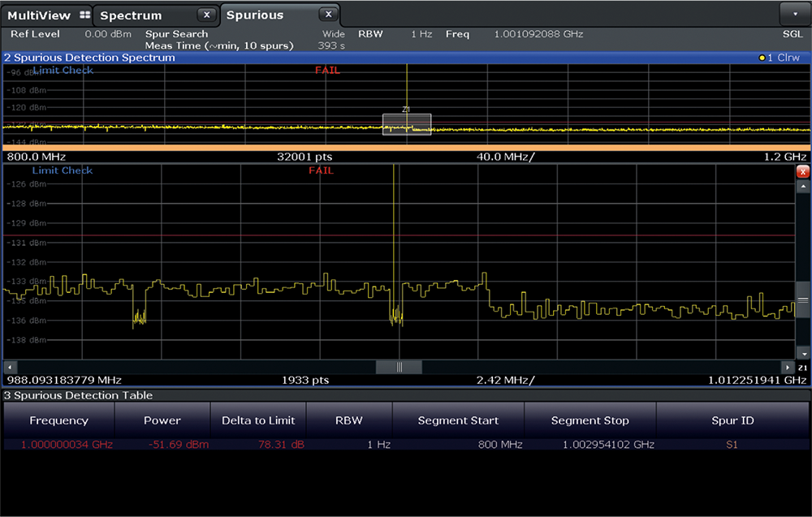Click the Power column header
Viewport: 812px width, 517px height.
click(x=162, y=420)
